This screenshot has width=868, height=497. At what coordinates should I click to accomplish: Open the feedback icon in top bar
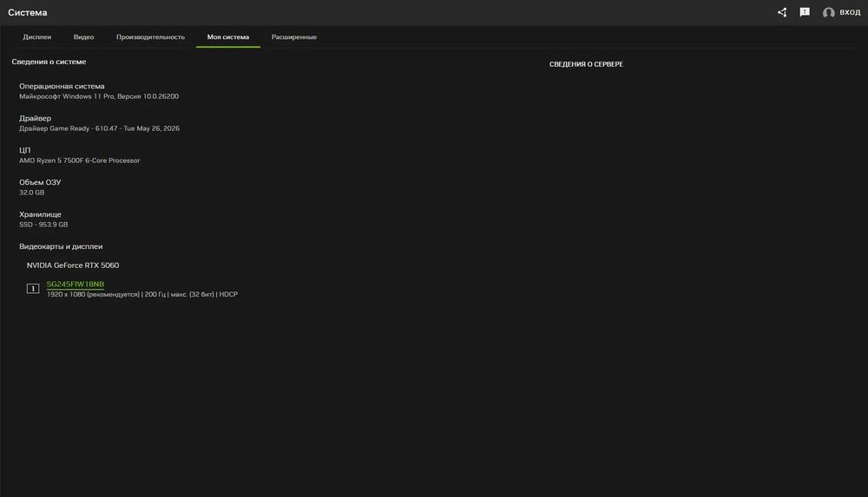pyautogui.click(x=805, y=12)
